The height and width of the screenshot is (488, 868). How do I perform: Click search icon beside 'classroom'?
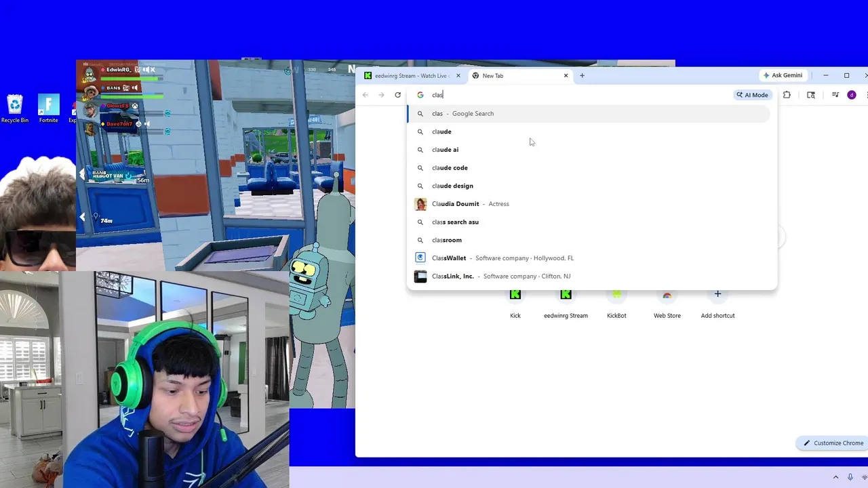coord(420,240)
